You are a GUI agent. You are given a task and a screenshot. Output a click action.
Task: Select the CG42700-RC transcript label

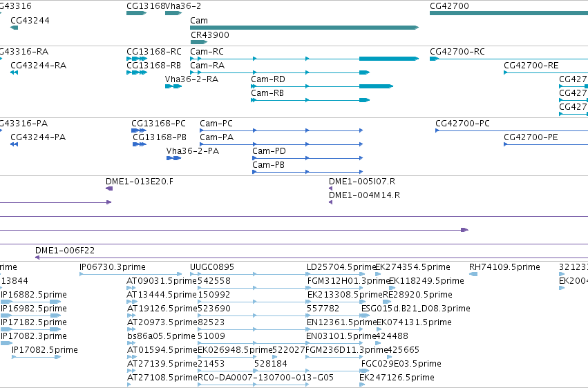point(457,52)
